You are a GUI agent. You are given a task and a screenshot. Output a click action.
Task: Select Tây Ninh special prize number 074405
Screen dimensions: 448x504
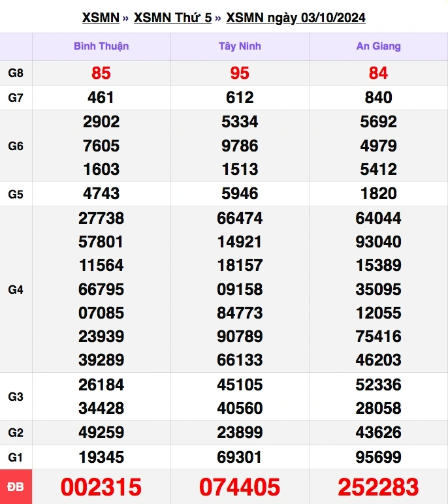[240, 487]
